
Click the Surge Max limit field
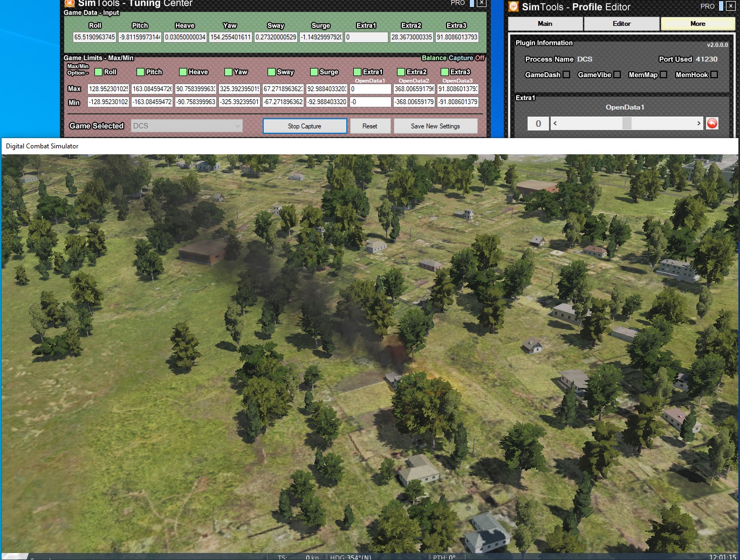click(x=327, y=89)
